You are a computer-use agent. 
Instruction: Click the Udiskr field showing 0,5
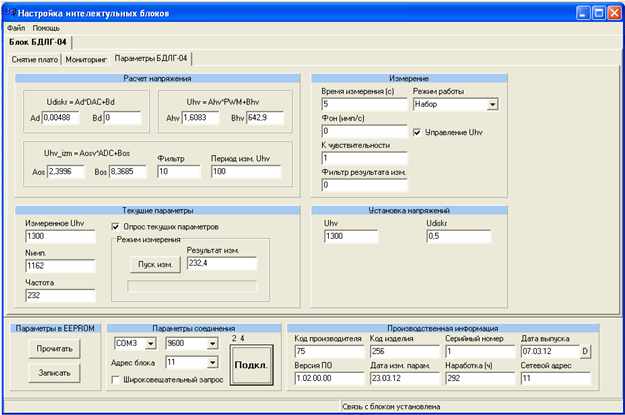(x=459, y=236)
